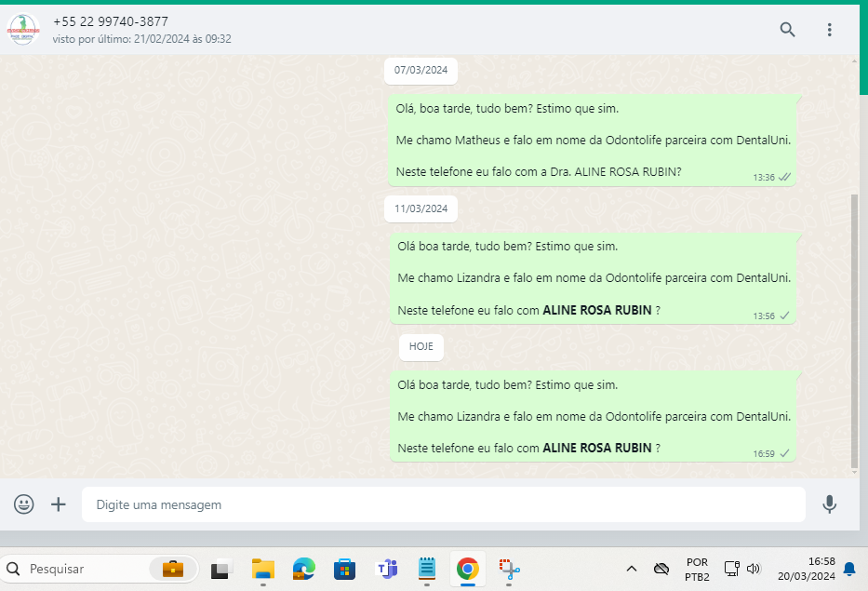The height and width of the screenshot is (591, 868).
Task: Open Microsoft Teams from the taskbar
Action: point(386,569)
